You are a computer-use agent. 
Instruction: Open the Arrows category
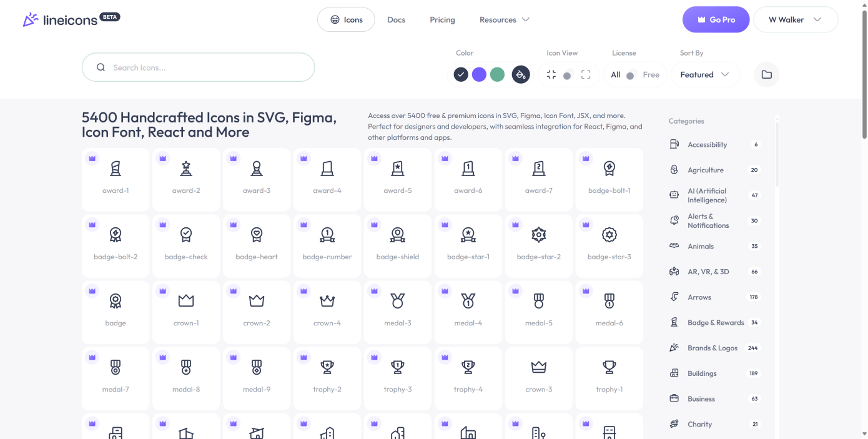coord(699,297)
